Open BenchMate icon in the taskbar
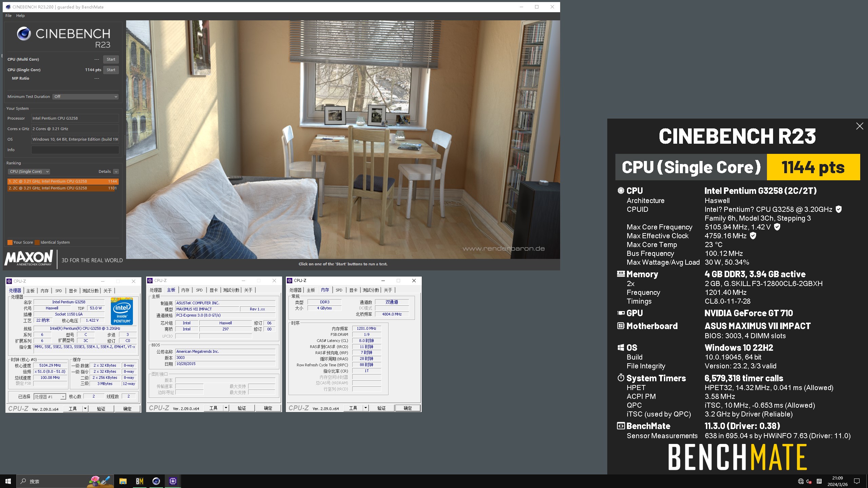 pyautogui.click(x=139, y=481)
